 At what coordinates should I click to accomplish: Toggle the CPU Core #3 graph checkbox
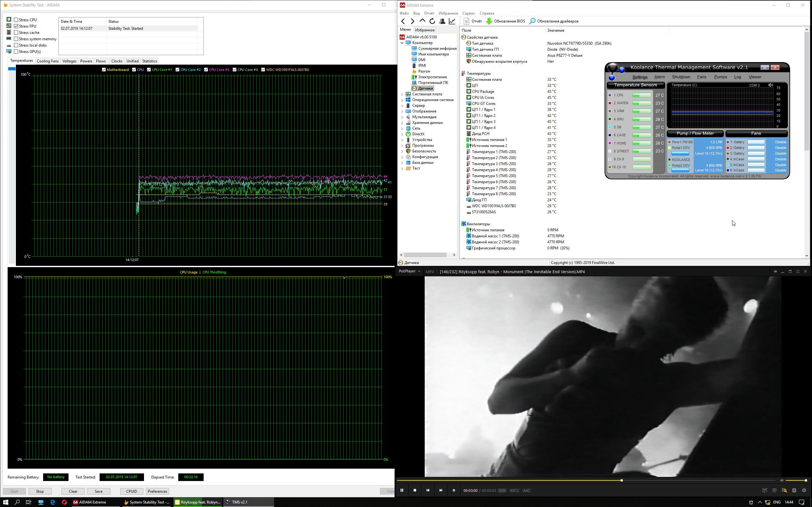click(x=206, y=70)
